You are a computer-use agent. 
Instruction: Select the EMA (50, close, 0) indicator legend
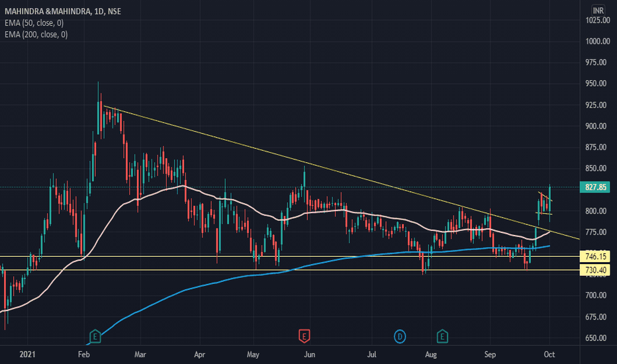click(34, 23)
